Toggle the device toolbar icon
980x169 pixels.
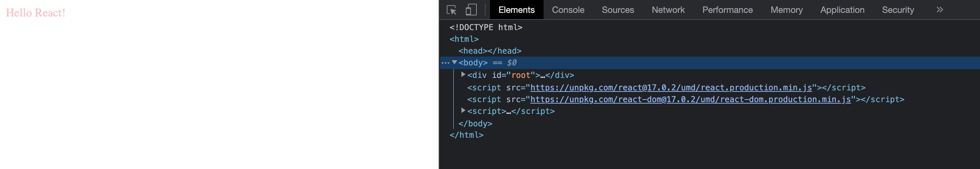tap(471, 10)
